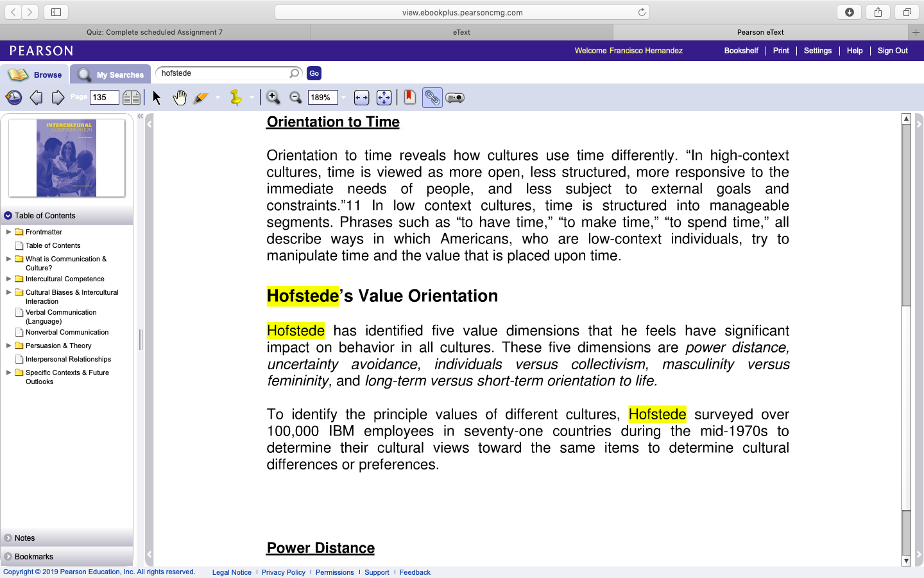Screen dimensions: 924x578
Task: Select the yellow highlighter tool
Action: 201,98
